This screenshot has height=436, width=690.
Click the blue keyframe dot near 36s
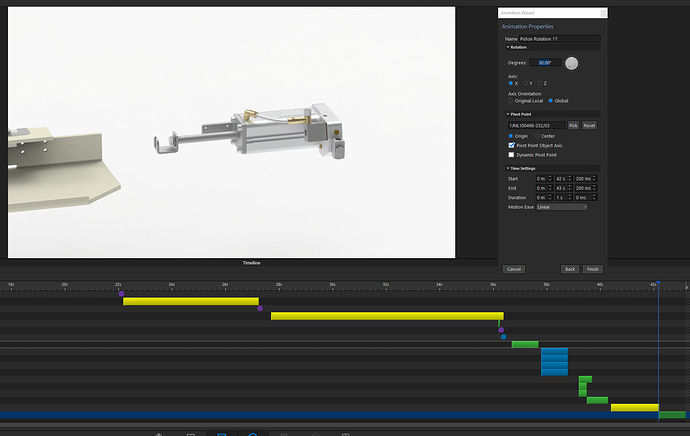(503, 337)
